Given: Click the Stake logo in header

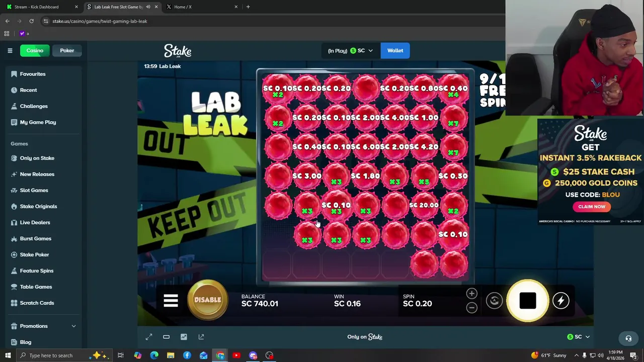Looking at the screenshot, I should (178, 51).
